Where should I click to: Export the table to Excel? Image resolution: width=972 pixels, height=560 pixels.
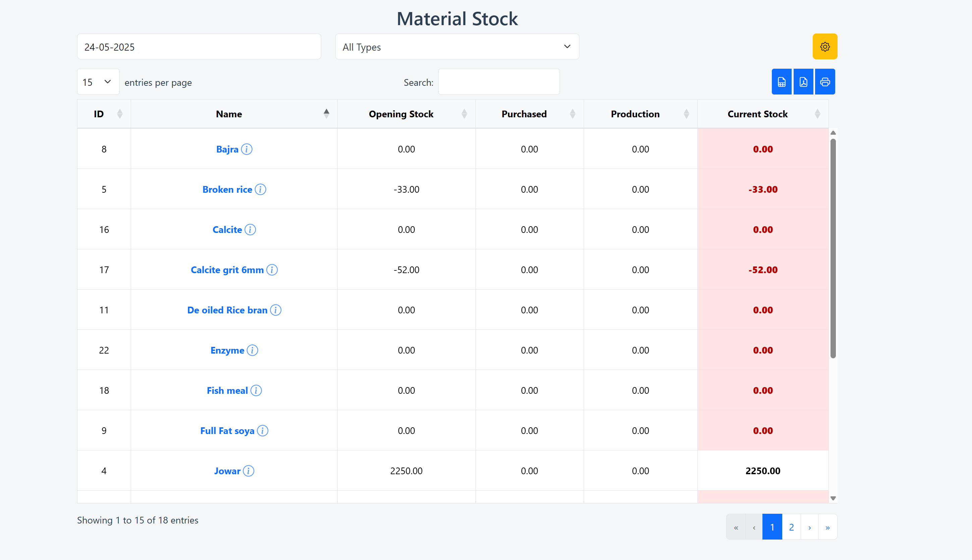click(x=781, y=81)
